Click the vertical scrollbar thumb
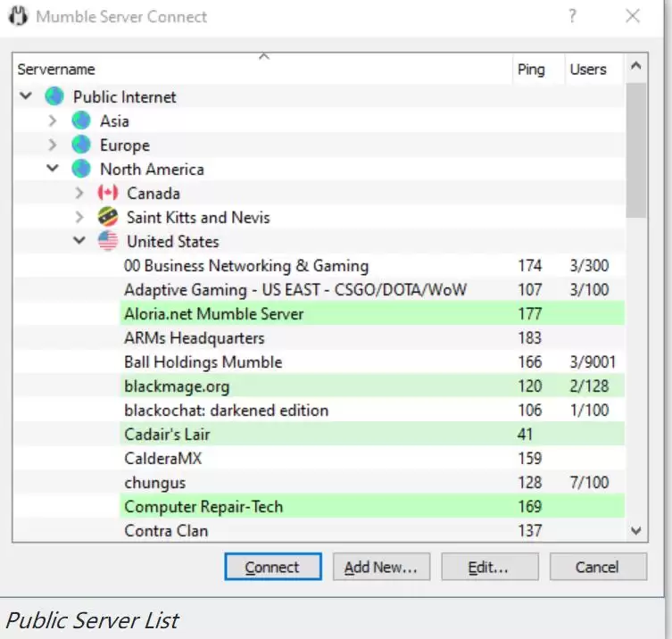The width and height of the screenshot is (672, 639). [636, 150]
